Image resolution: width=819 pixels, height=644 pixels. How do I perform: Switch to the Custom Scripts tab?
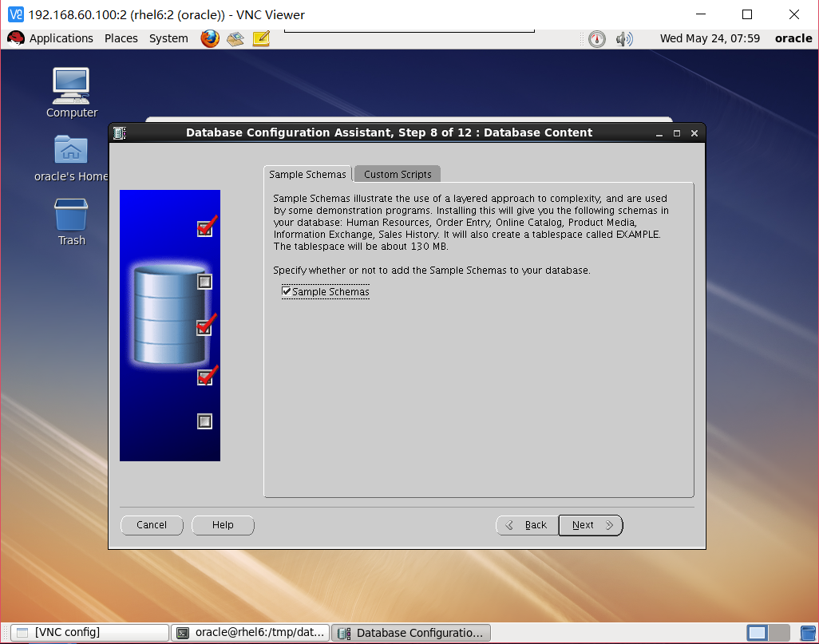tap(397, 173)
